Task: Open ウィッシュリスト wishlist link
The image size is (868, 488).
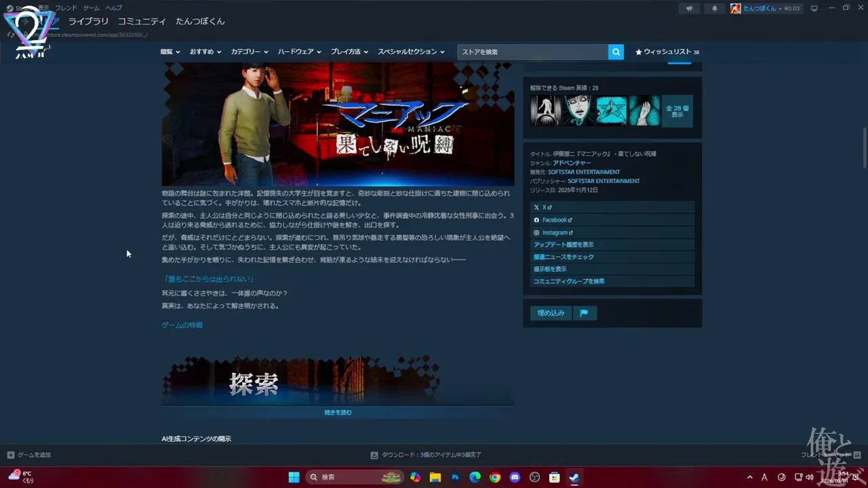Action: (x=667, y=52)
